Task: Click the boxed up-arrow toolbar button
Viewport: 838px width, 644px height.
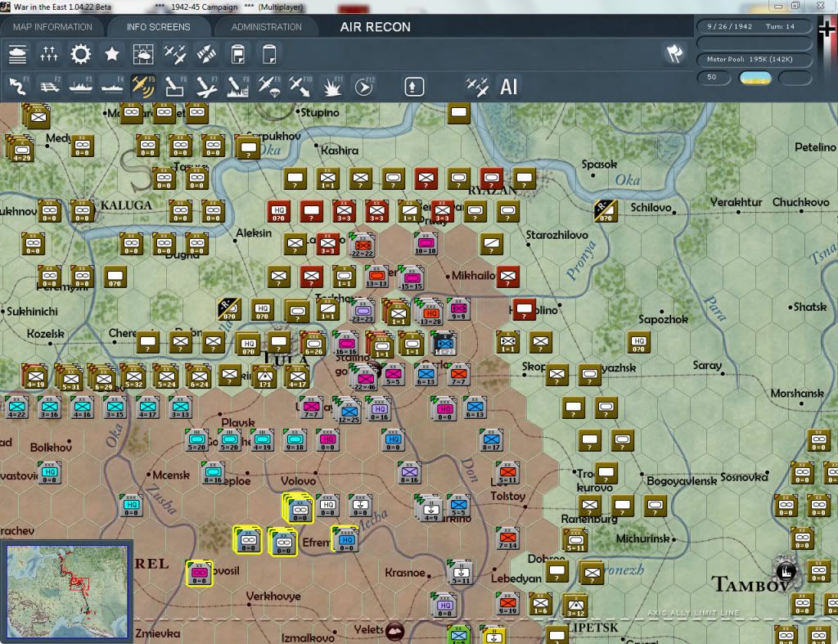Action: tap(414, 87)
